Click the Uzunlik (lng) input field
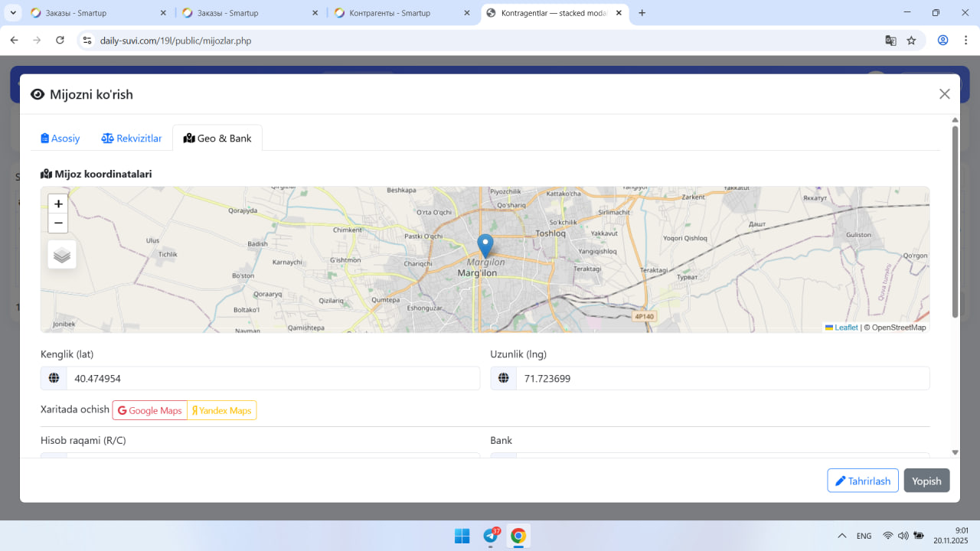The height and width of the screenshot is (551, 980). (x=722, y=379)
